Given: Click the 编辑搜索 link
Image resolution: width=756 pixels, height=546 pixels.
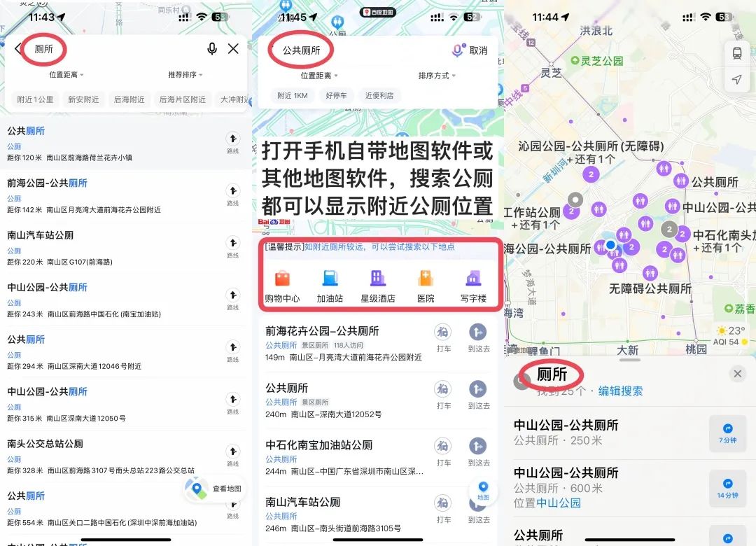Looking at the screenshot, I should click(x=620, y=391).
